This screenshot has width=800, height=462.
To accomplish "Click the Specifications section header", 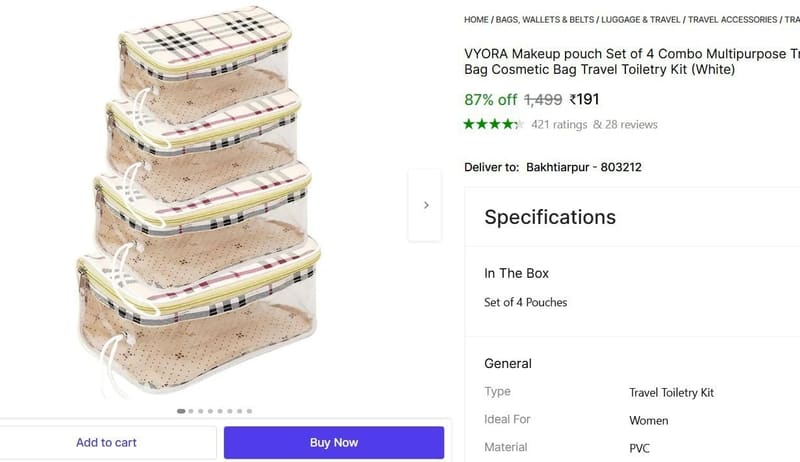I will [x=550, y=217].
